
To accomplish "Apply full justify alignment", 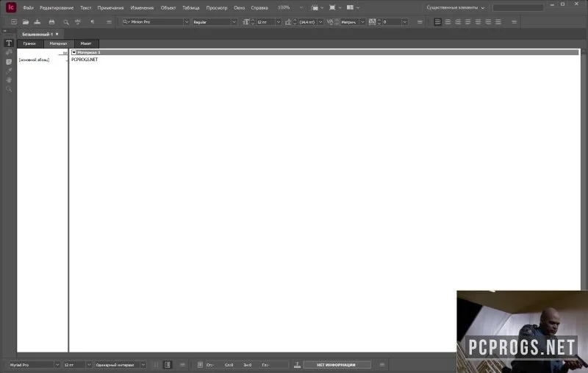I will click(498, 22).
